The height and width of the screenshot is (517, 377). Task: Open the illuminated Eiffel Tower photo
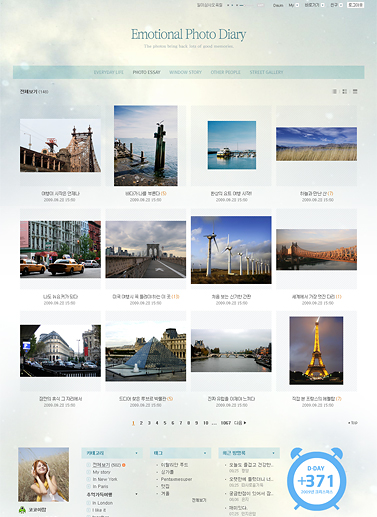[x=316, y=351]
